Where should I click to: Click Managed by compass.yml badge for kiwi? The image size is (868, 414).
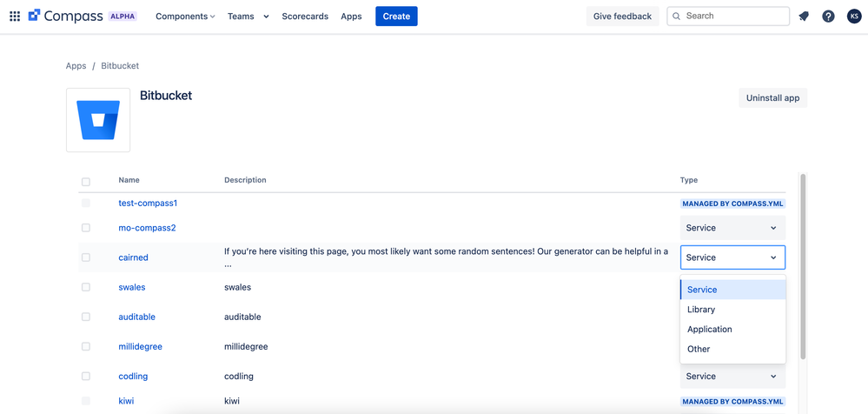pos(733,401)
